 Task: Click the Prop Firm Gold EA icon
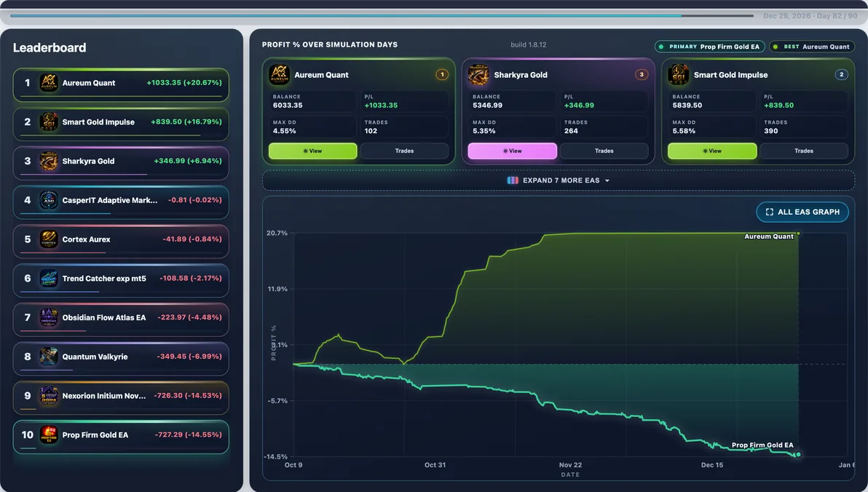pos(49,435)
